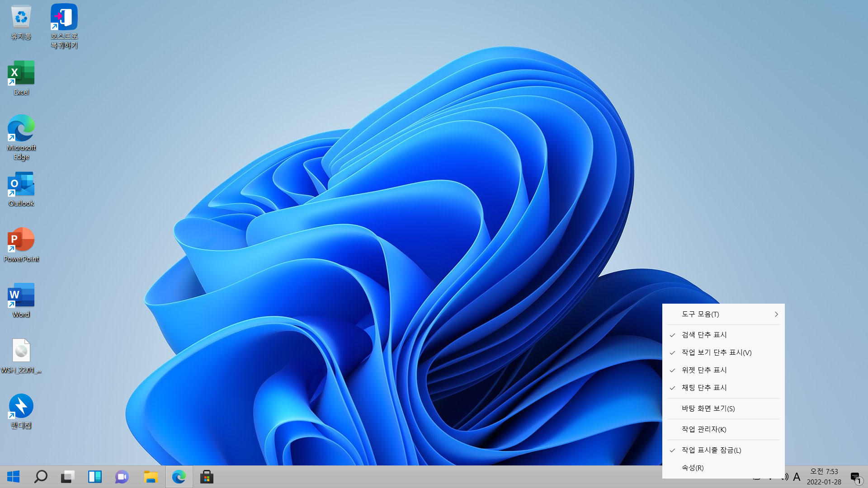This screenshot has height=488, width=868.
Task: Open the Windows Start button
Action: coord(14,477)
